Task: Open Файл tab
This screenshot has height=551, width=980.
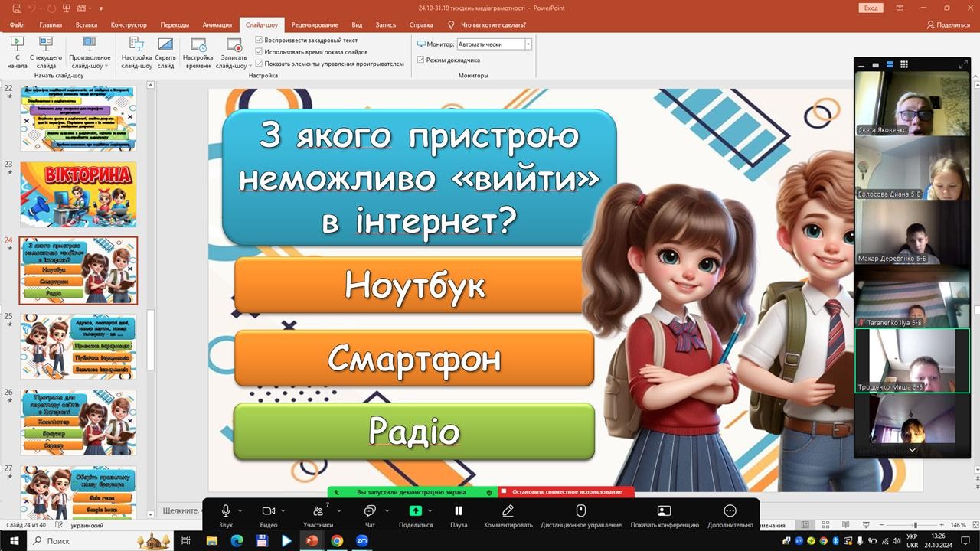Action: tap(17, 24)
